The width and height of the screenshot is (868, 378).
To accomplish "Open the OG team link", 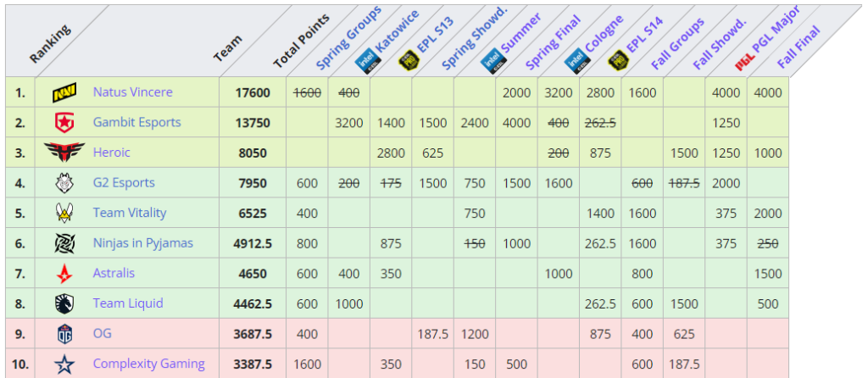I will (102, 334).
